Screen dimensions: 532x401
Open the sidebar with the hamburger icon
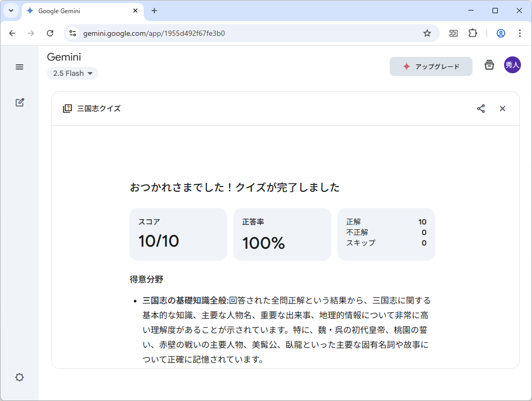point(19,67)
